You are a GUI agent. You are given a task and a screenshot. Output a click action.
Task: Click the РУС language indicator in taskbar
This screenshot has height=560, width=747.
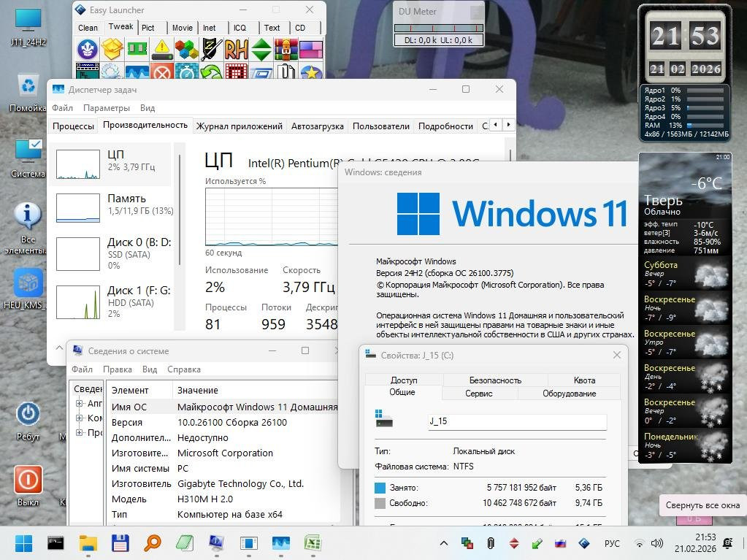612,543
